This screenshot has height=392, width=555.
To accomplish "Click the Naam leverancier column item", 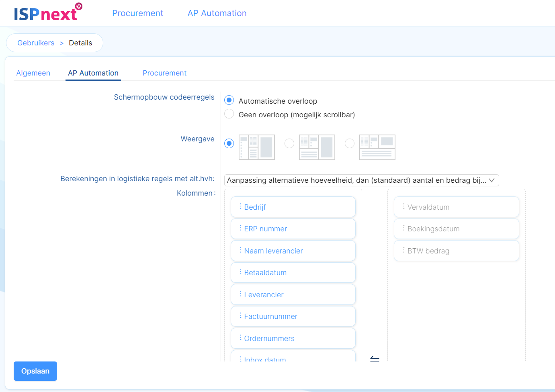I will coord(293,251).
